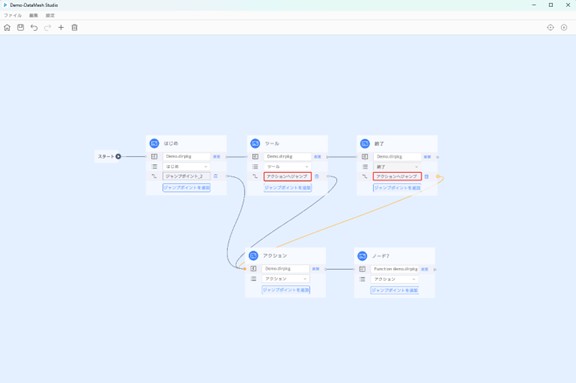Click the blue scene icon of 終了 node
The image size is (576, 383).
click(365, 144)
